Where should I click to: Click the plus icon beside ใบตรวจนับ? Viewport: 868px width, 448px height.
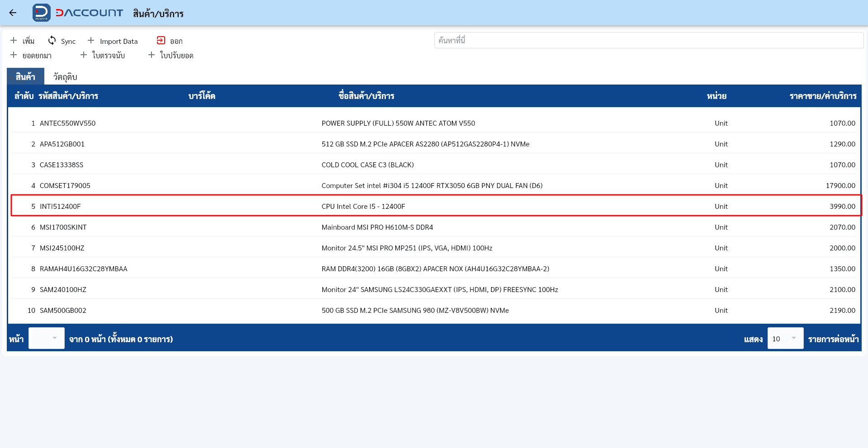[x=84, y=55]
